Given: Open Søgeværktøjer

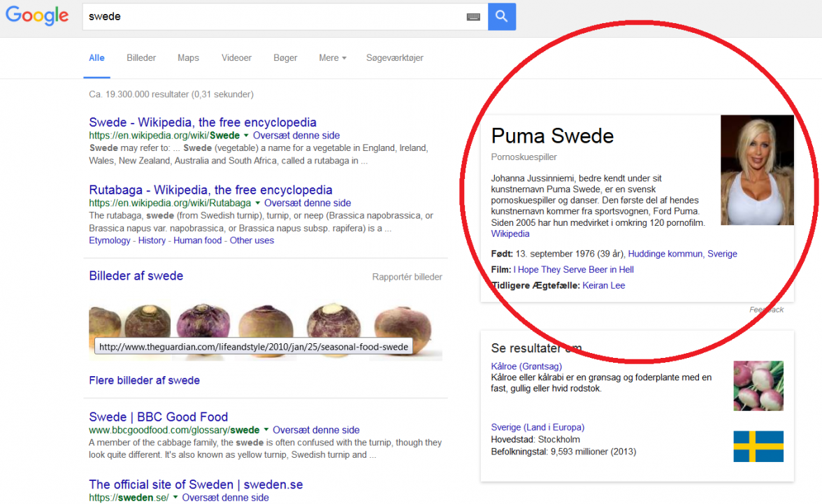Looking at the screenshot, I should pos(394,58).
